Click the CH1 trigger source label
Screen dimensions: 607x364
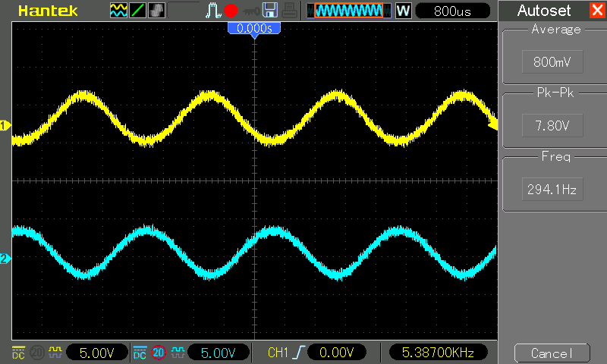278,353
